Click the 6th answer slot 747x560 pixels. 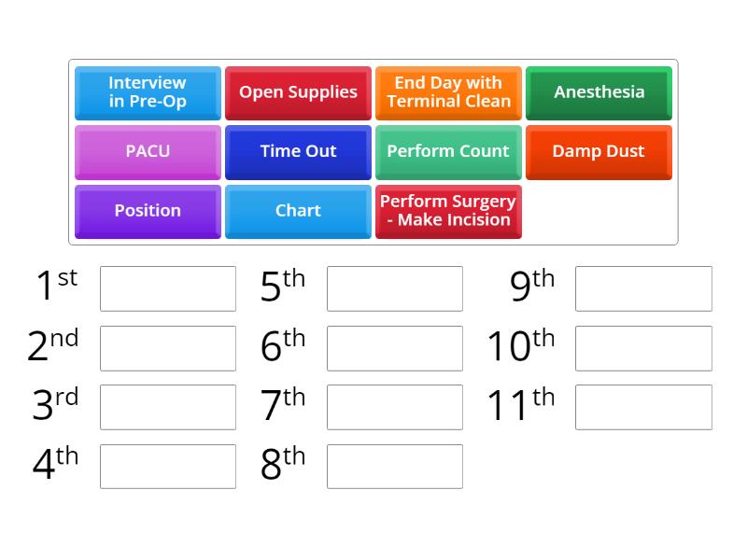coord(395,348)
